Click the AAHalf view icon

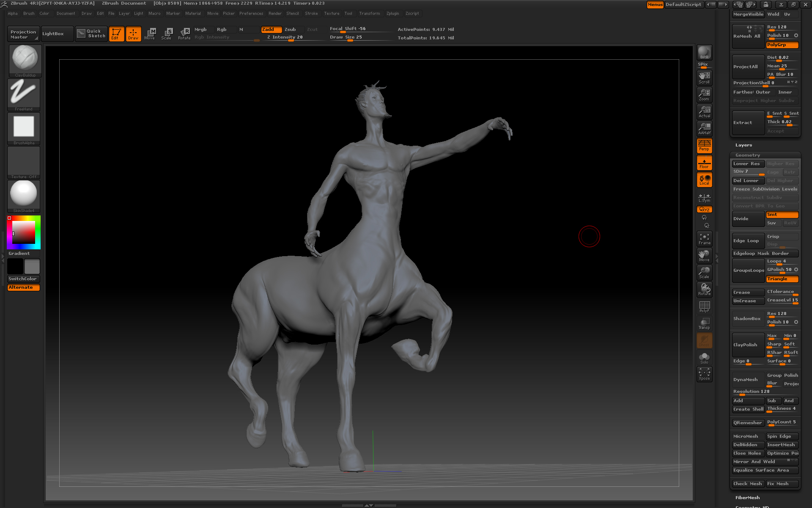click(x=704, y=128)
